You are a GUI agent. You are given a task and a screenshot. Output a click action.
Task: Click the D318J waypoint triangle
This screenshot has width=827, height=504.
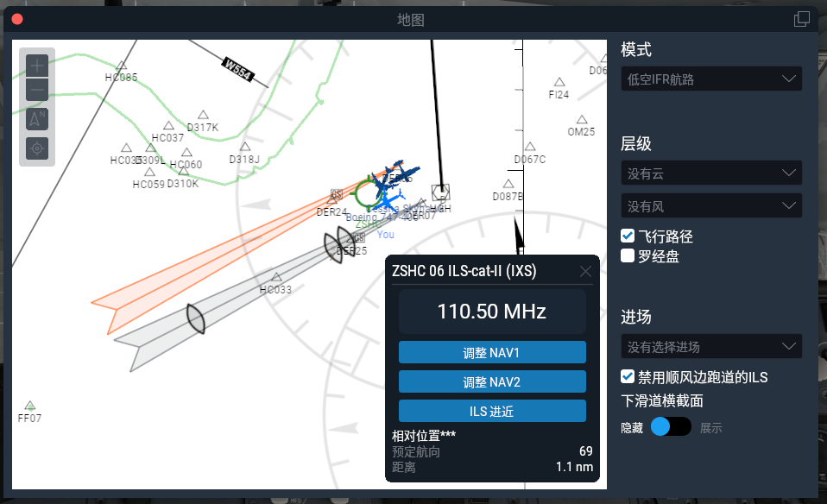(x=245, y=146)
